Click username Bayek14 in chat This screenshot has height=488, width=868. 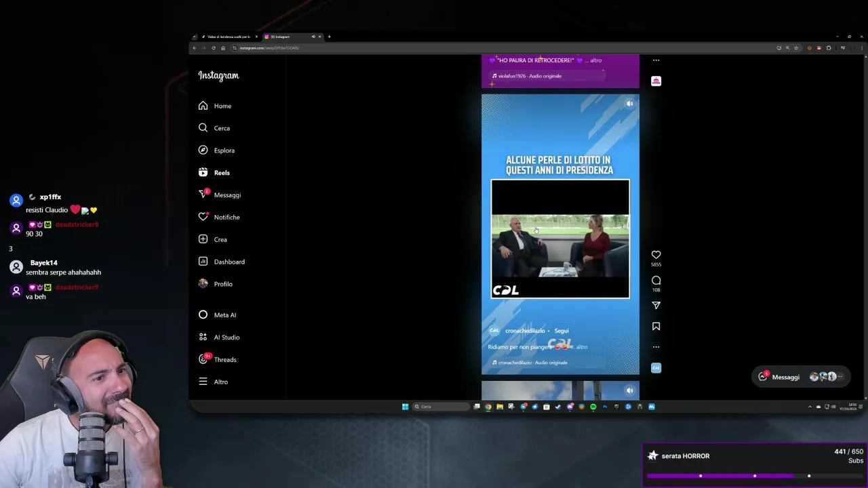point(44,263)
